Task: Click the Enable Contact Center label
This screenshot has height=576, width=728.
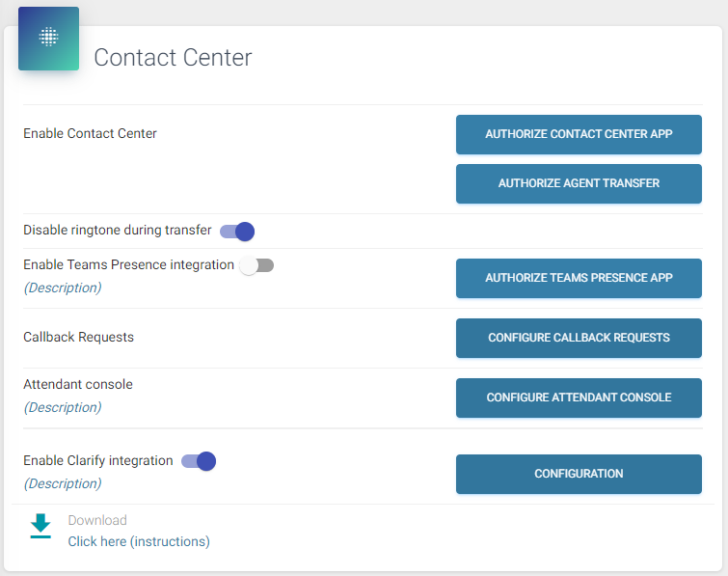Action: tap(90, 133)
